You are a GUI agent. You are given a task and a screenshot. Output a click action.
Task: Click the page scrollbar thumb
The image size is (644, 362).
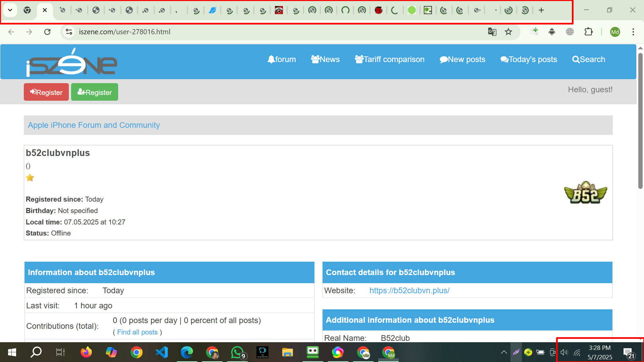640,121
